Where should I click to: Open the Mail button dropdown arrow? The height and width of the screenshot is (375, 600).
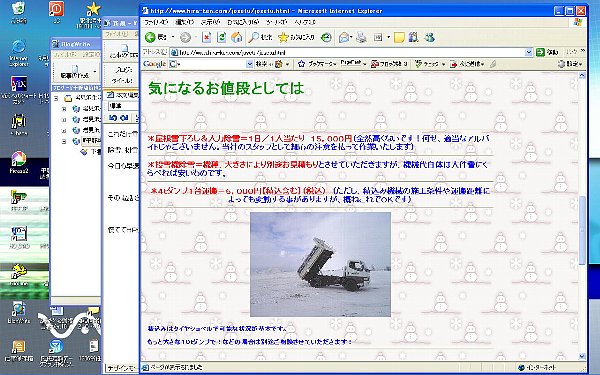point(351,37)
